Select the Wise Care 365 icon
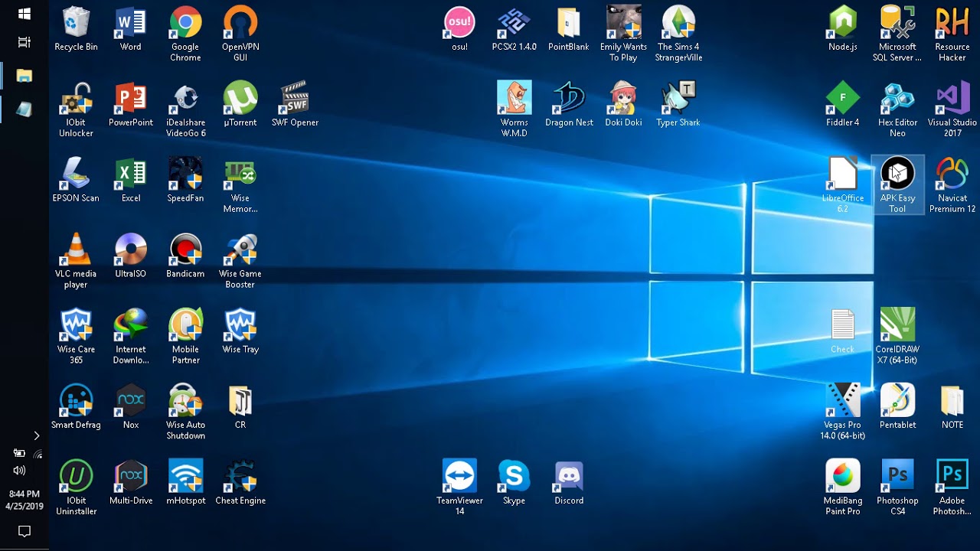The image size is (980, 551). click(x=76, y=337)
